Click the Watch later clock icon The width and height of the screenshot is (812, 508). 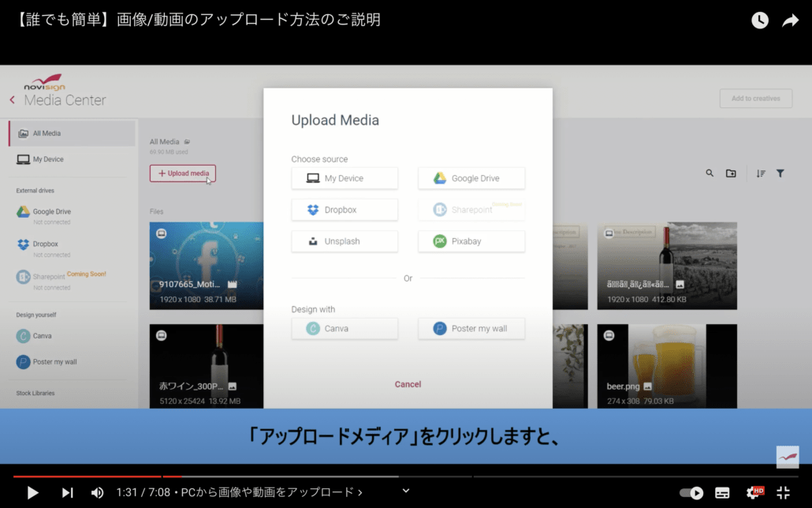tap(760, 21)
